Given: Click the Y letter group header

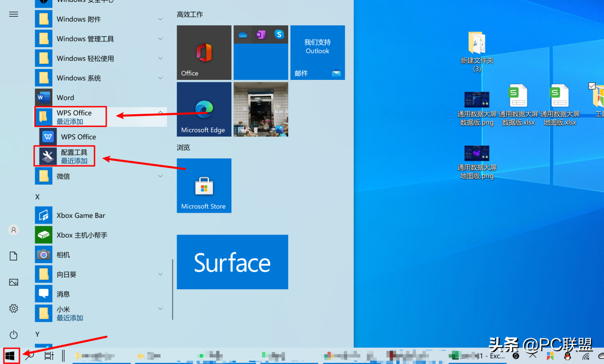Looking at the screenshot, I should [x=37, y=334].
